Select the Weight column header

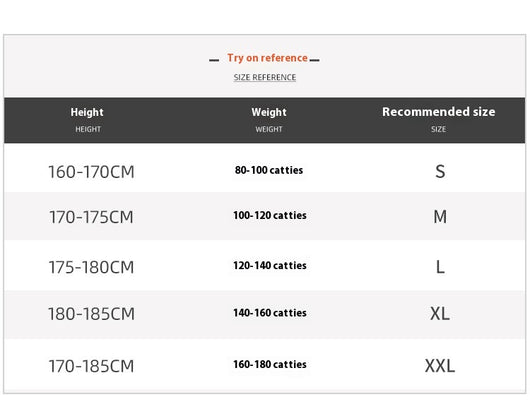(x=269, y=120)
